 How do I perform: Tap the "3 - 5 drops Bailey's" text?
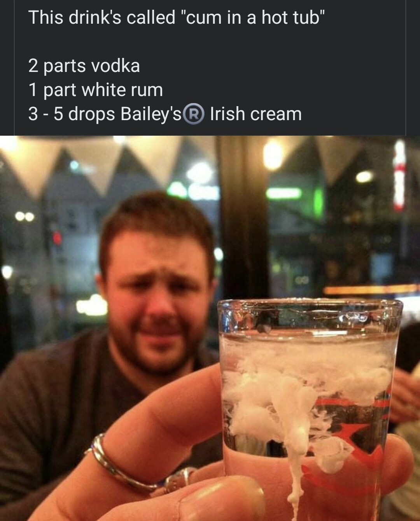(x=105, y=114)
